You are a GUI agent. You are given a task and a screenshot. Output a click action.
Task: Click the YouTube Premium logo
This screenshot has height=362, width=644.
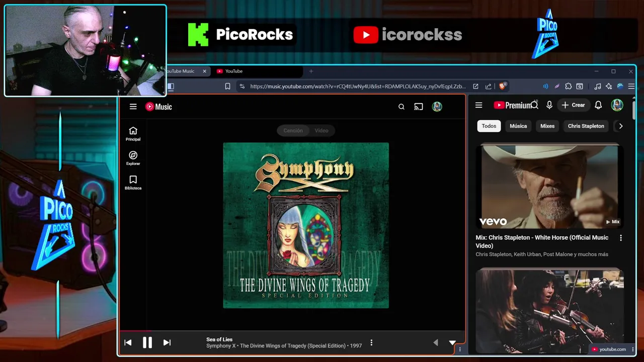coord(512,105)
